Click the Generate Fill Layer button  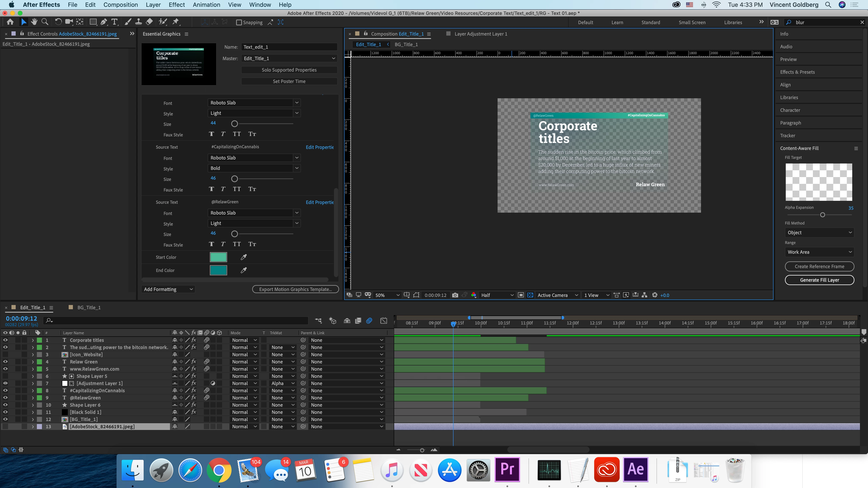(x=819, y=280)
